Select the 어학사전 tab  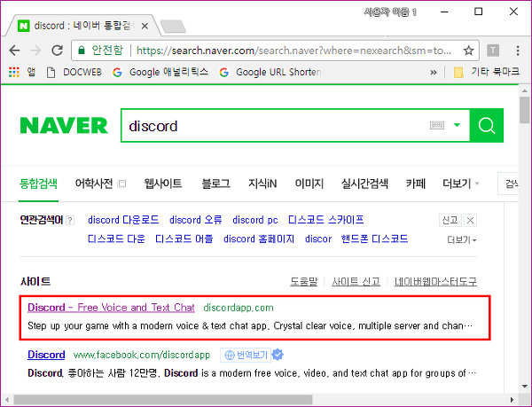pyautogui.click(x=94, y=184)
